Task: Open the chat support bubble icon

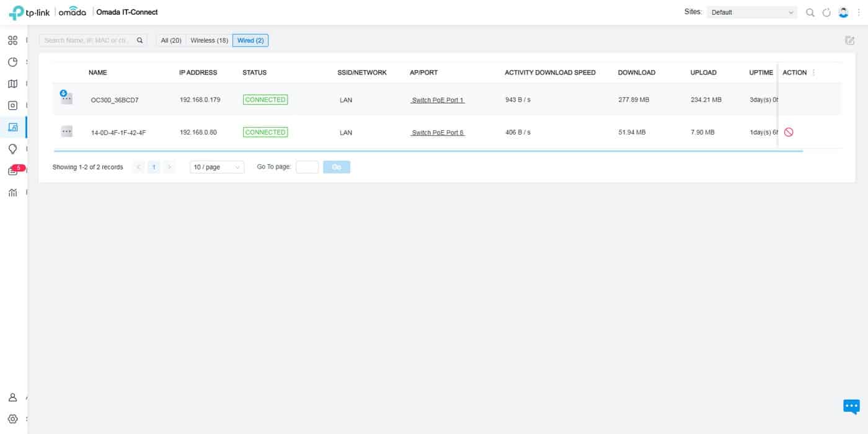Action: point(851,406)
